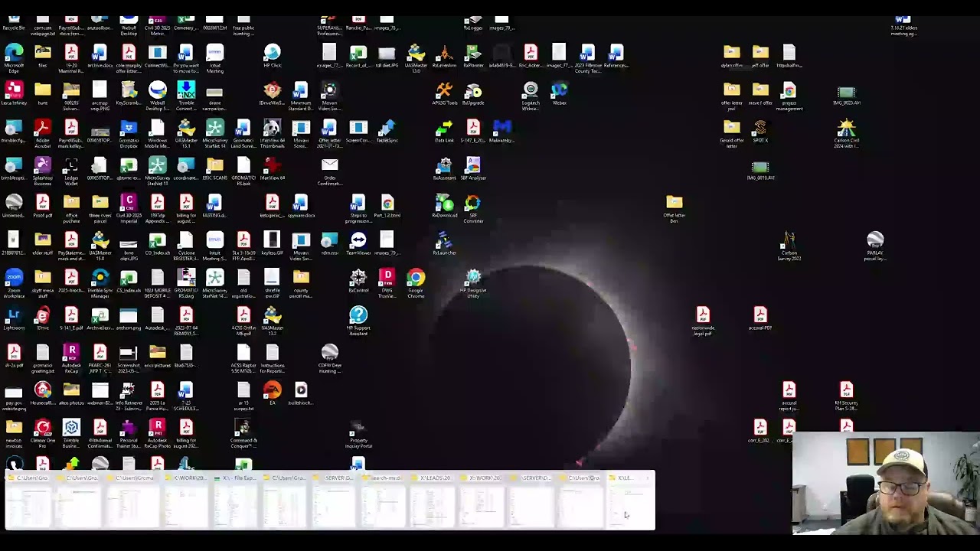Open the Civil 3D 2023 Imperial icon
980x551 pixels.
click(x=129, y=204)
